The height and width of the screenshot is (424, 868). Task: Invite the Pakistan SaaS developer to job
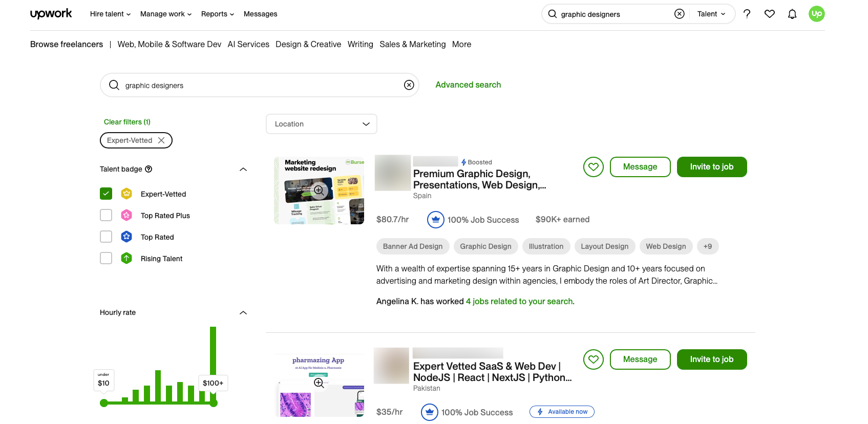click(712, 359)
